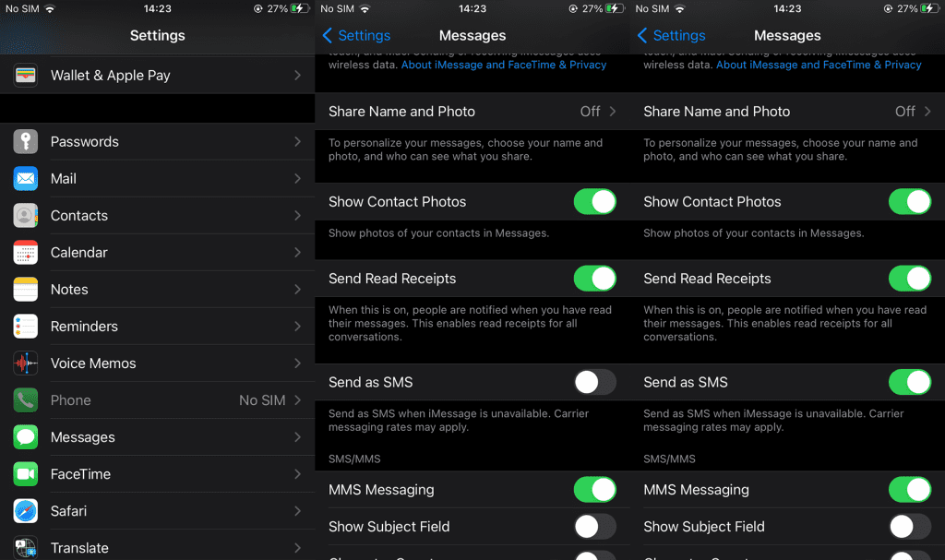The image size is (945, 560).
Task: Click the Voice Memos icon
Action: pyautogui.click(x=28, y=363)
